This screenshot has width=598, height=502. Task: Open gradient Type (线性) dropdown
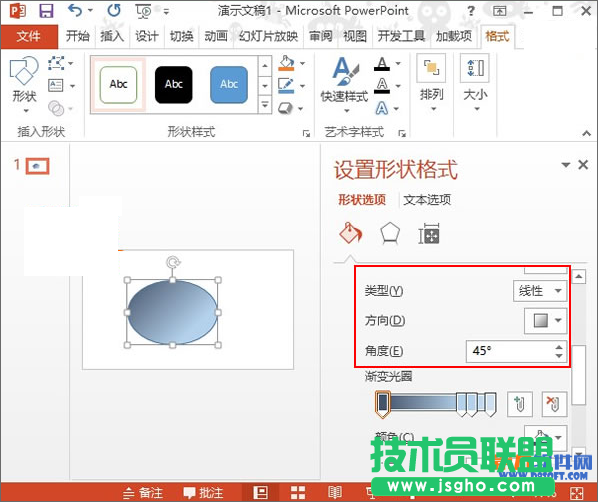click(x=539, y=291)
